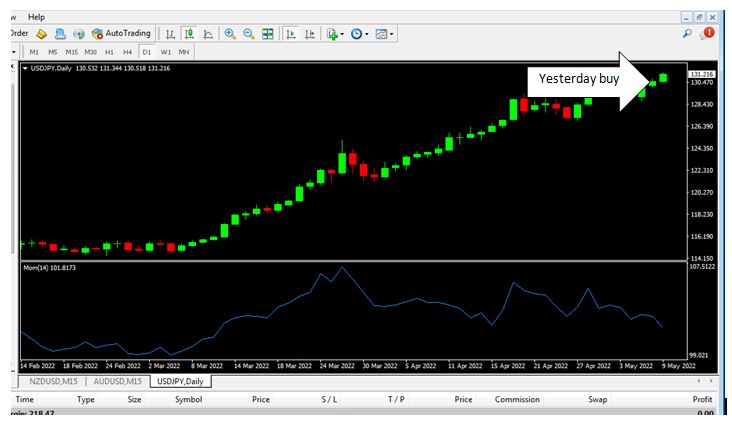Select the MN timeframe
732x423 pixels.
(x=184, y=52)
